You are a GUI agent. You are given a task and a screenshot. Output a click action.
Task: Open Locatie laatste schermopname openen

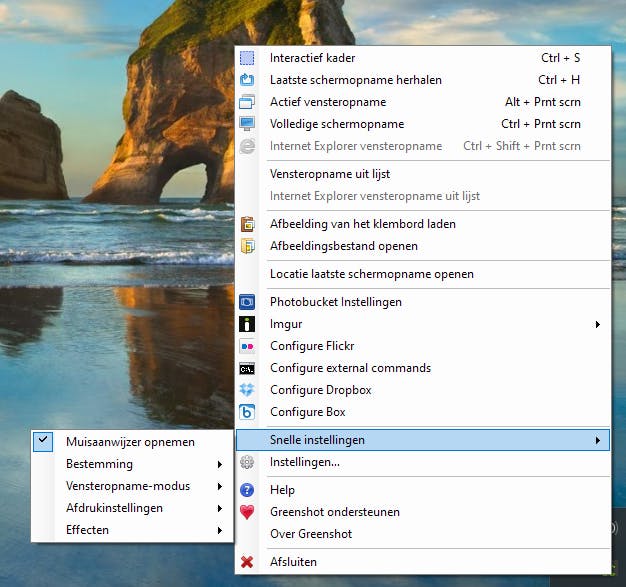(x=423, y=274)
